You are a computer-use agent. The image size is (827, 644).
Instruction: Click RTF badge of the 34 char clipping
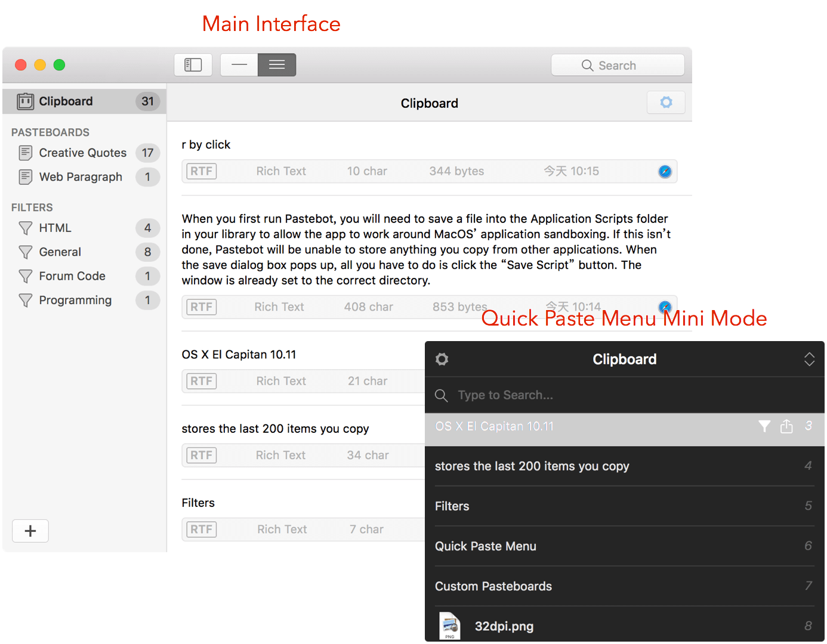point(202,455)
